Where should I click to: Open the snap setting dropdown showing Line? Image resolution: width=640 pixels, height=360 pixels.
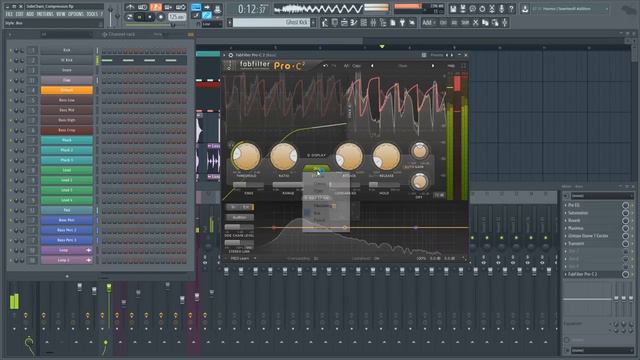tap(212, 24)
